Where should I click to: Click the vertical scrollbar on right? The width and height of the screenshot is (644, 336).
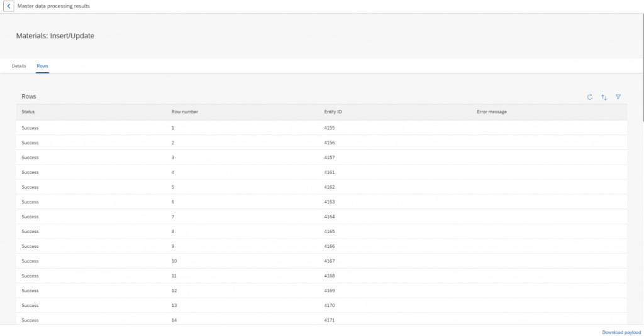click(642, 68)
